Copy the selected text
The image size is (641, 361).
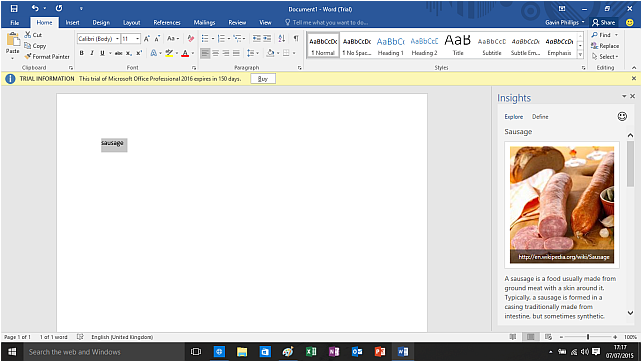(x=35, y=46)
